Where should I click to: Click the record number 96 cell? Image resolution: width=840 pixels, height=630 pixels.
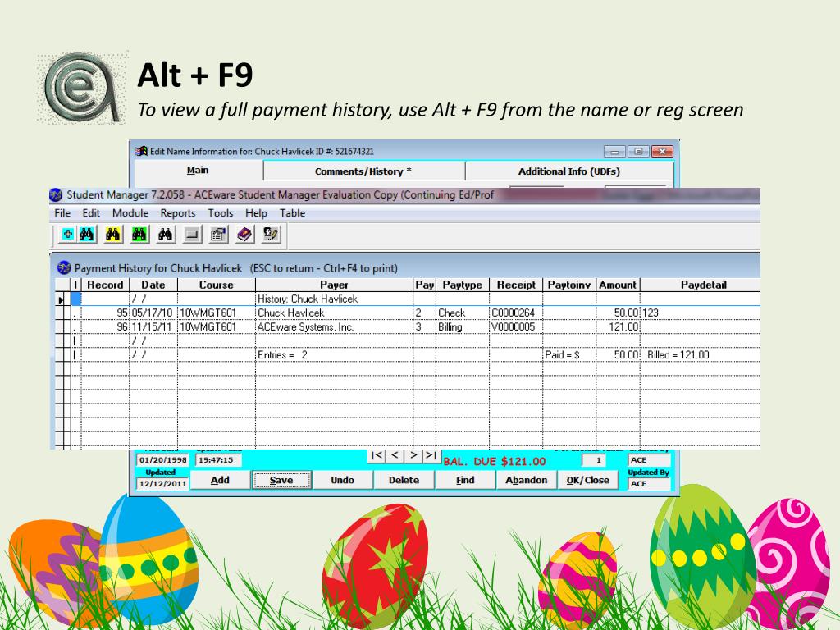pos(105,326)
